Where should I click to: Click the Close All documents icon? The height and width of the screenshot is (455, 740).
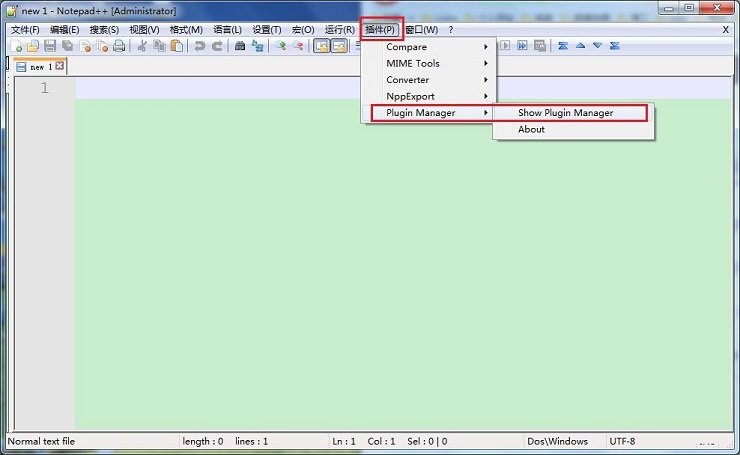[102, 46]
